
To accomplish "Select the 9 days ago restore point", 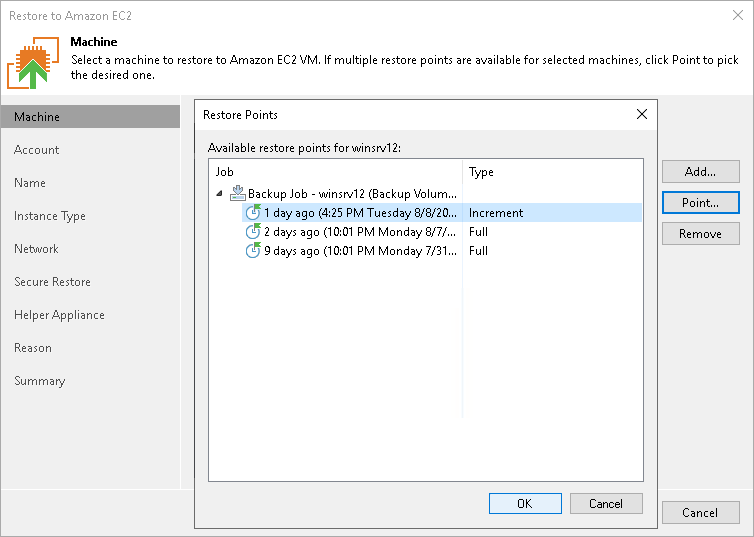I will pos(442,250).
